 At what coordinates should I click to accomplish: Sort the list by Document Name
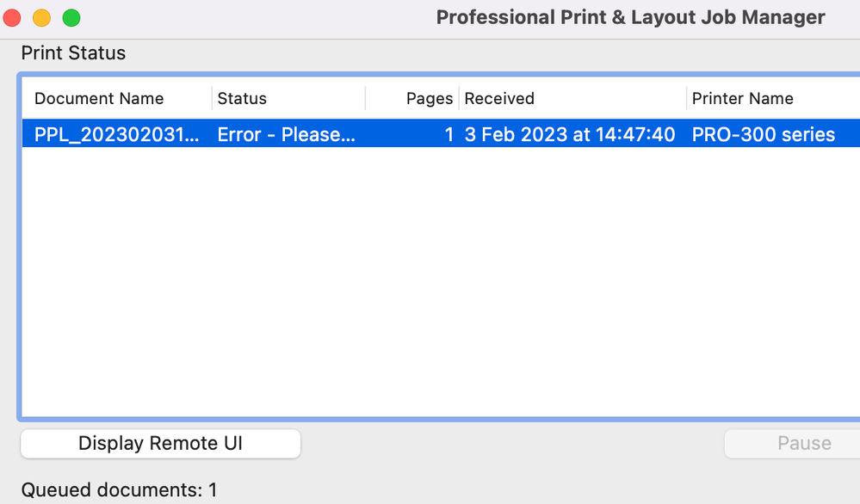pos(97,98)
